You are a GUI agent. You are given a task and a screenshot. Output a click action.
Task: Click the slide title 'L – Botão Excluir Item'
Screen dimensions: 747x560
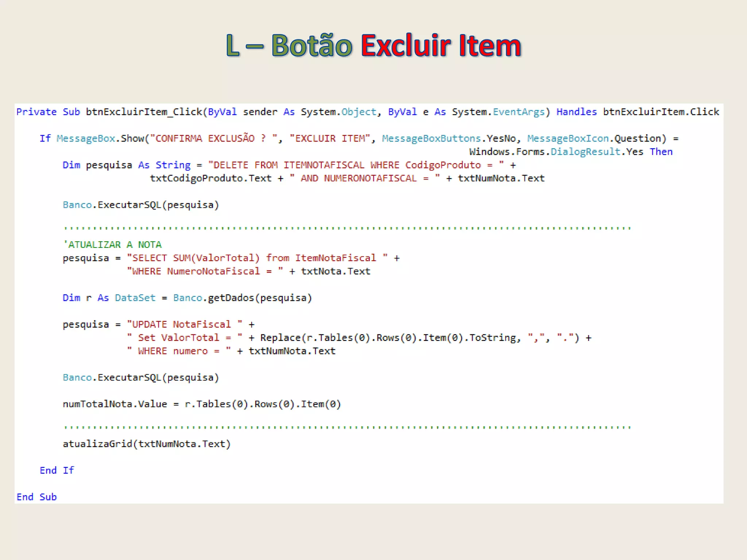(x=373, y=45)
